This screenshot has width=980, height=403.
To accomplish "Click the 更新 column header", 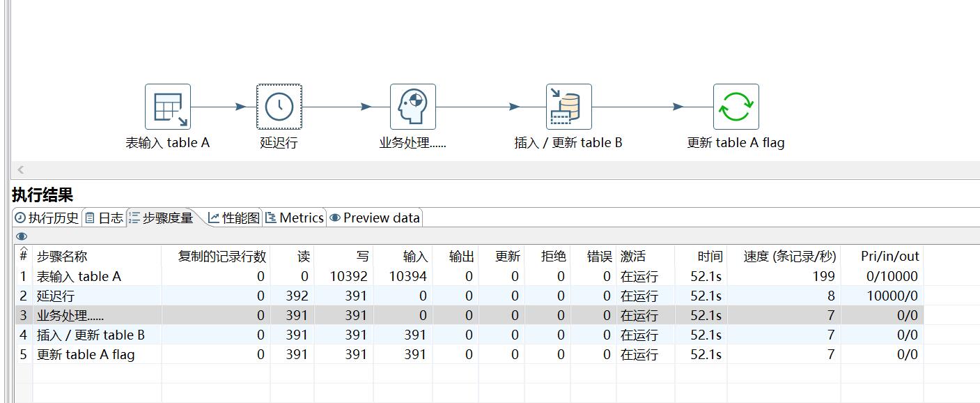I will [x=501, y=256].
